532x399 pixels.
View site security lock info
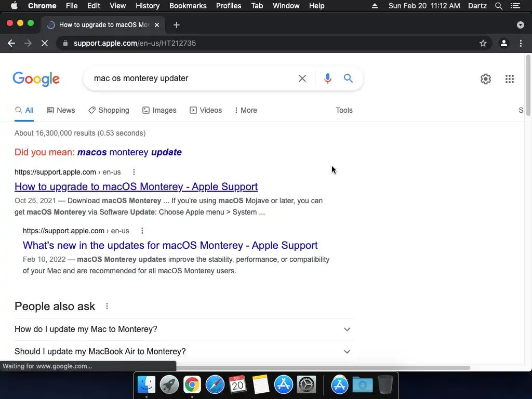coord(65,43)
